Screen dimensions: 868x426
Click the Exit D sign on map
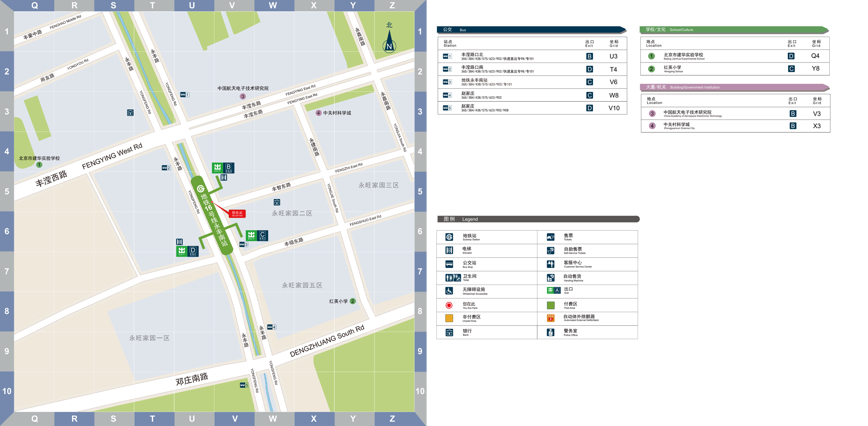click(x=187, y=251)
